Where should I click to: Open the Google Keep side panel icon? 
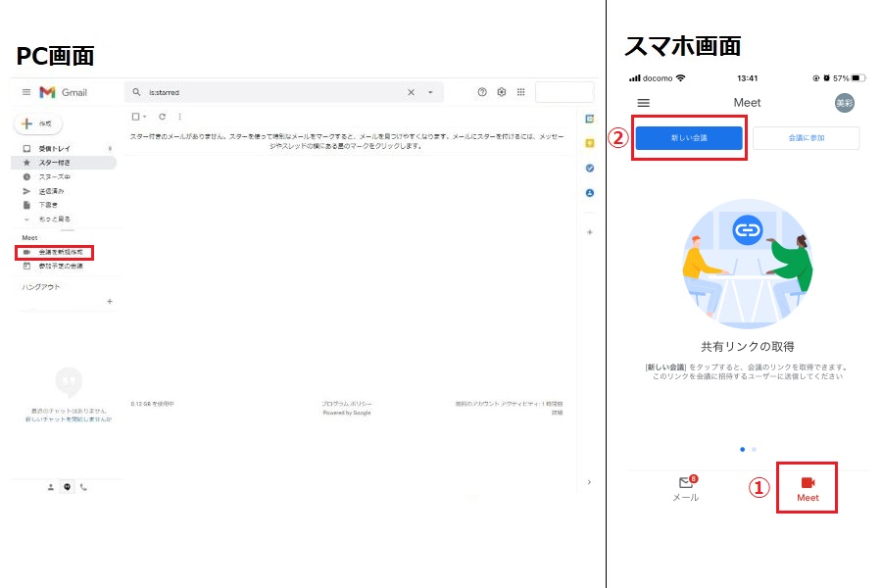[590, 143]
